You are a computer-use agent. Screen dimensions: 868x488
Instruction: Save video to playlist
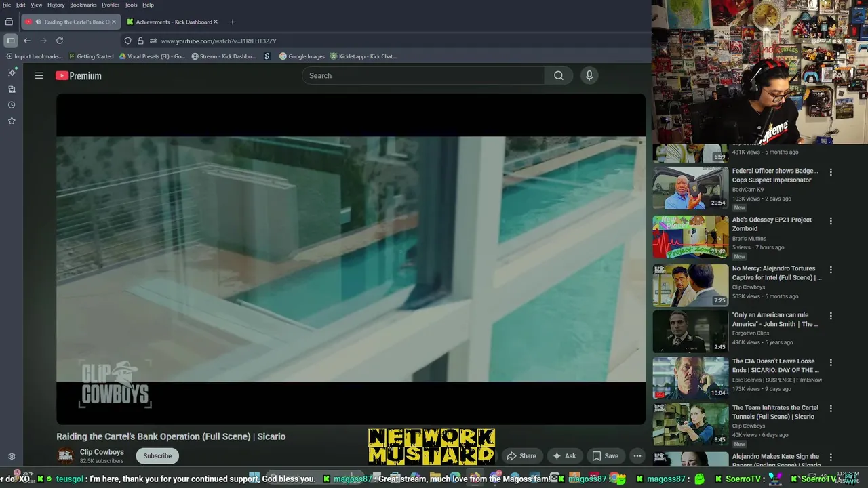605,456
